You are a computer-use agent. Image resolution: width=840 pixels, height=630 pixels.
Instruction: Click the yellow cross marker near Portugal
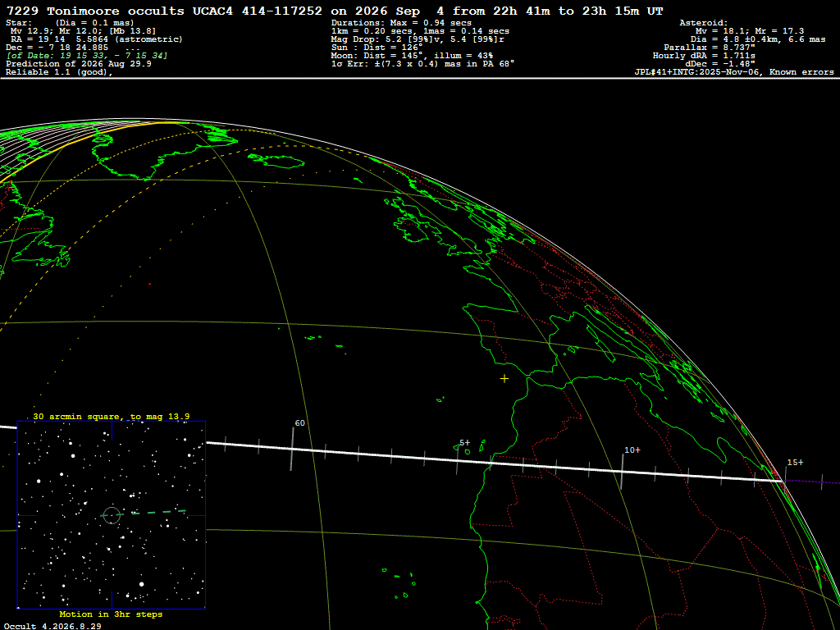504,379
